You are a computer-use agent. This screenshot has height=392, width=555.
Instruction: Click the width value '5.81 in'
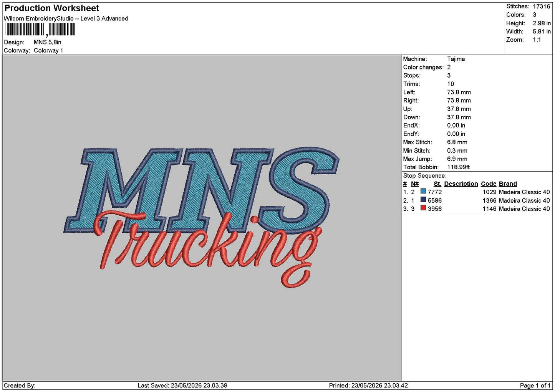tap(542, 31)
